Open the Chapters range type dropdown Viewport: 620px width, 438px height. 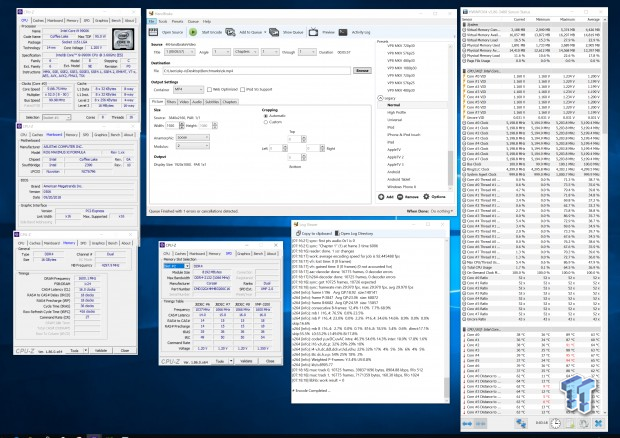(246, 52)
